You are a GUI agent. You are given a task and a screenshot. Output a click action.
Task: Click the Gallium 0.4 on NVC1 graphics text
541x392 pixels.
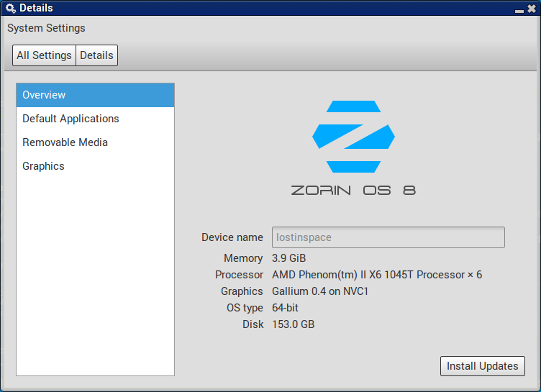click(320, 291)
